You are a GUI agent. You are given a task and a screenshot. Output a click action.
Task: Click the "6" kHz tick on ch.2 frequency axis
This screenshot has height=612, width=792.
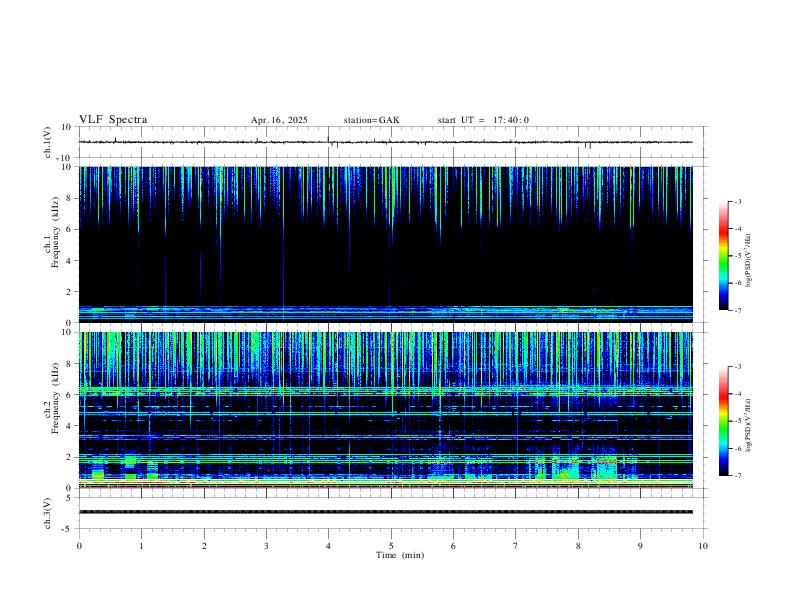tap(70, 394)
